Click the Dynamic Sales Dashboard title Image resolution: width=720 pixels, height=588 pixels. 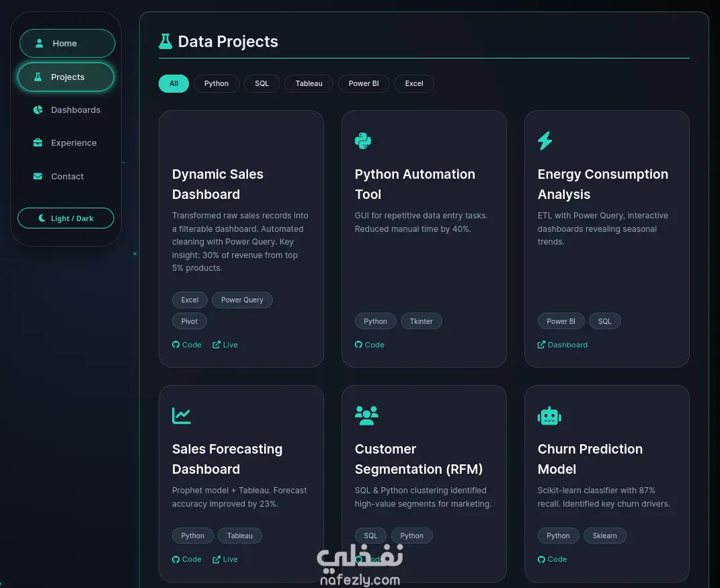[218, 184]
